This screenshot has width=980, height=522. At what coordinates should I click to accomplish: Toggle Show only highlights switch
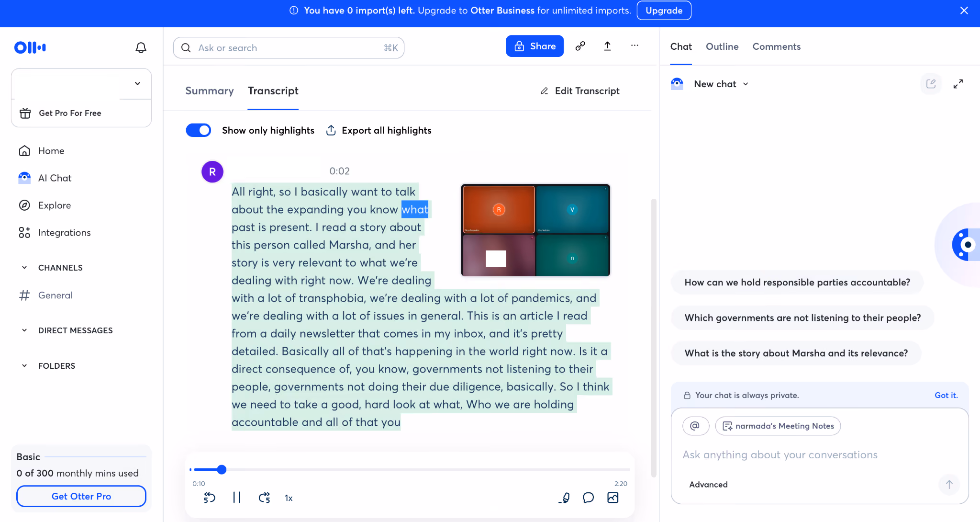click(x=198, y=130)
